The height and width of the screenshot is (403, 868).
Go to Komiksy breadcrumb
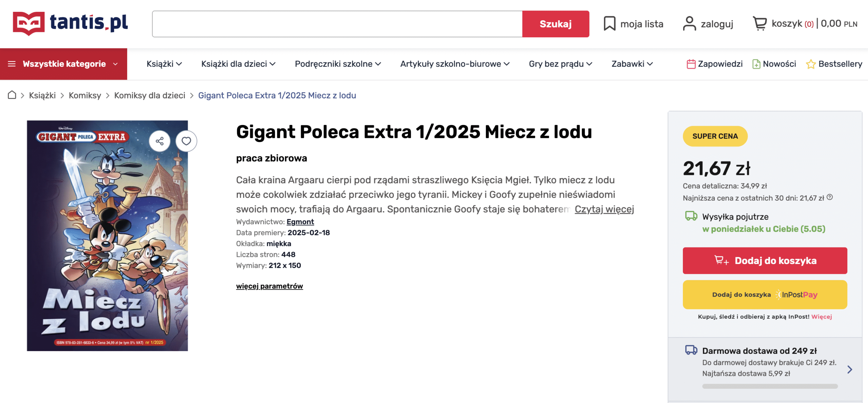[85, 95]
